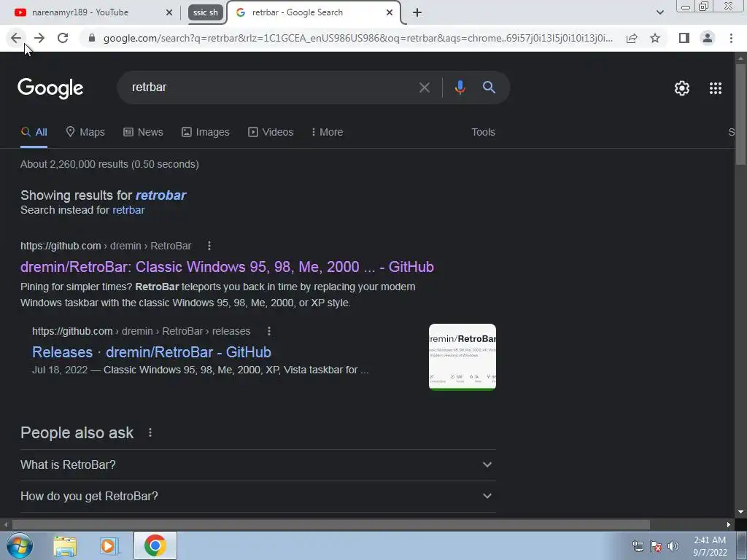
Task: Click the horizontal scrollbar right arrow
Action: tap(729, 524)
